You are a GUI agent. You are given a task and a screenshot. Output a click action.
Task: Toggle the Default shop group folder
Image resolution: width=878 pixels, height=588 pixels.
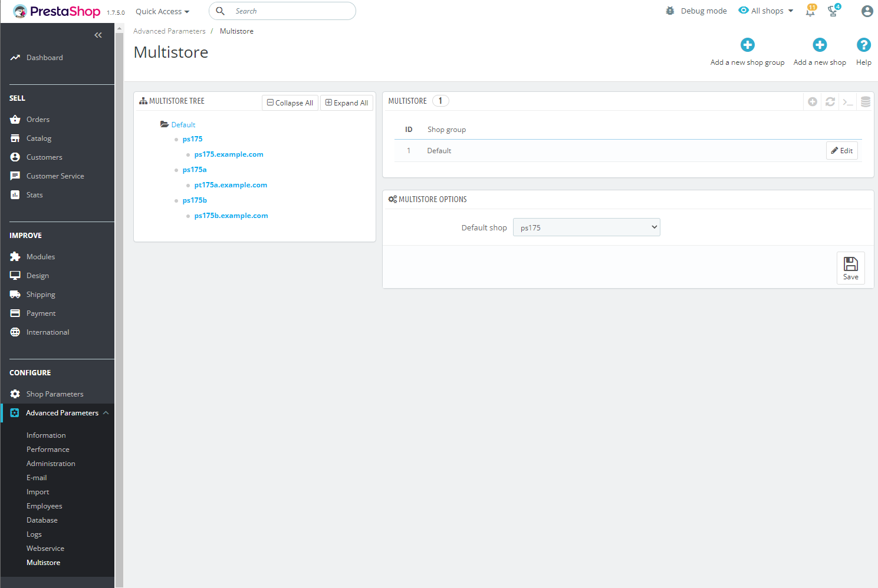pyautogui.click(x=165, y=124)
